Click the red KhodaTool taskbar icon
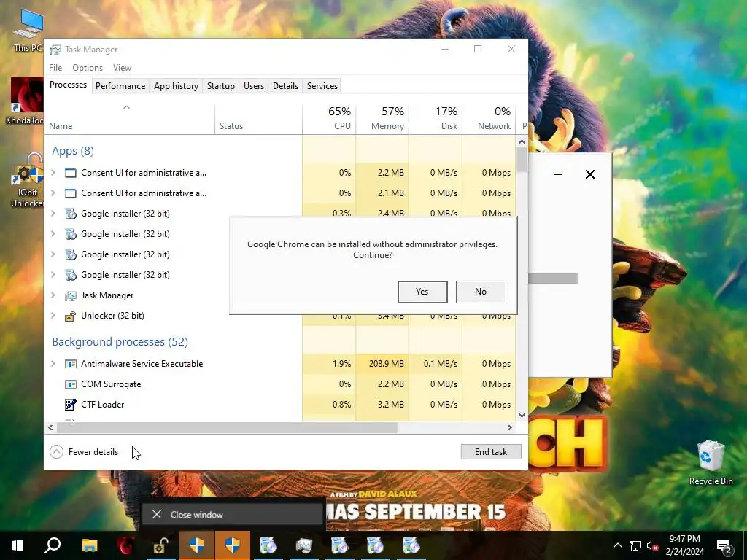Image resolution: width=747 pixels, height=560 pixels. [125, 545]
